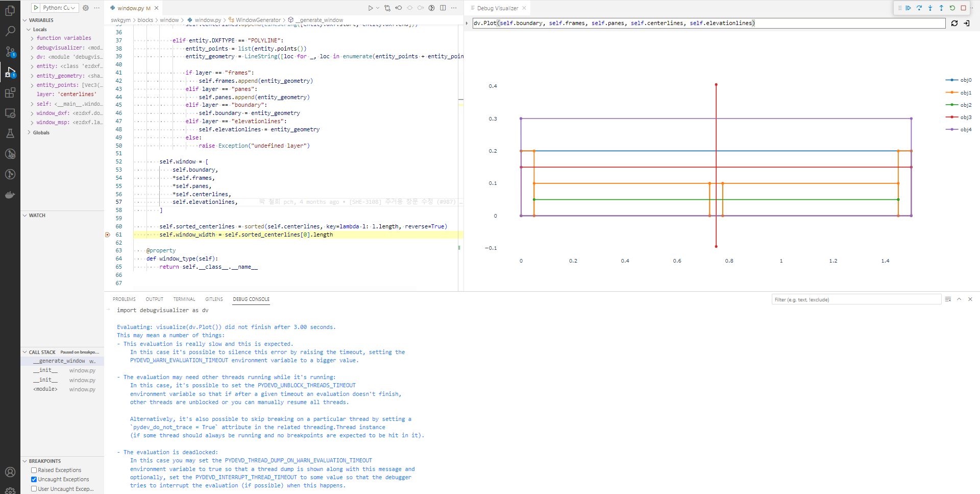Toggle obj0 trace in plot legend
Image resolution: width=980 pixels, height=494 pixels.
pyautogui.click(x=959, y=80)
